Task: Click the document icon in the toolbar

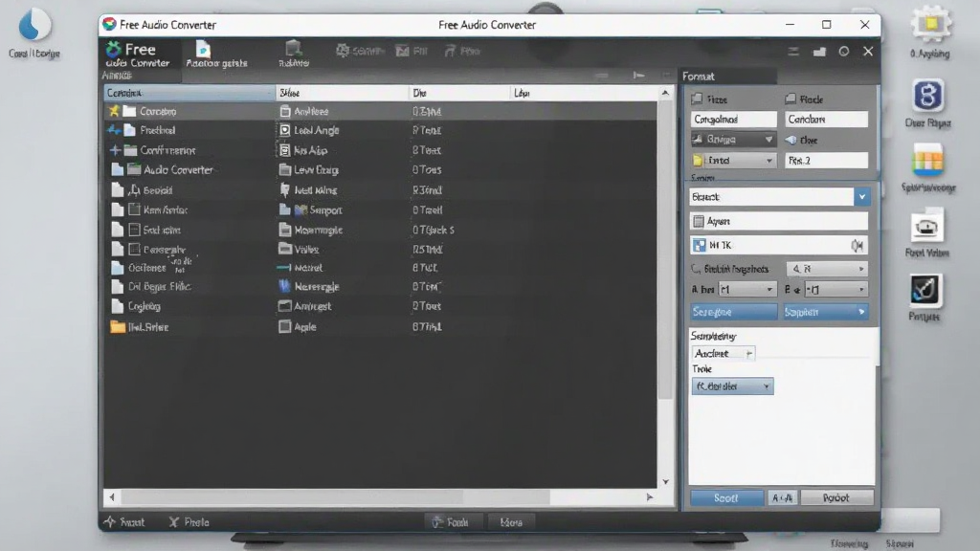Action: (203, 49)
